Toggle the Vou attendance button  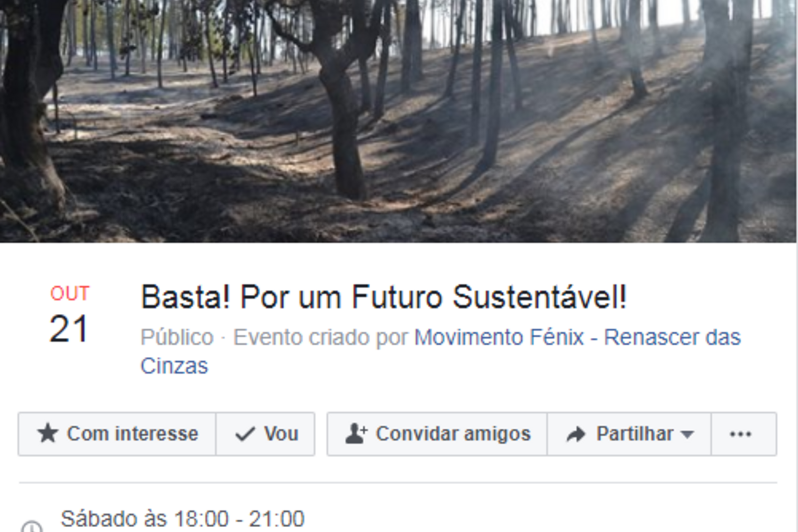click(265, 434)
